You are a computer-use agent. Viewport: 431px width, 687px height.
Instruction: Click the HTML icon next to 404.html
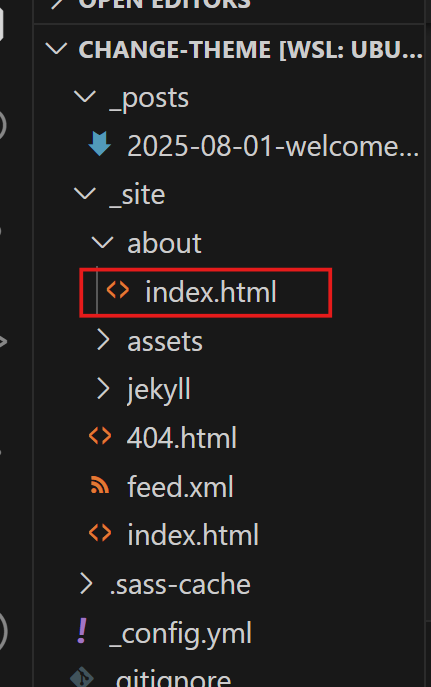[100, 436]
